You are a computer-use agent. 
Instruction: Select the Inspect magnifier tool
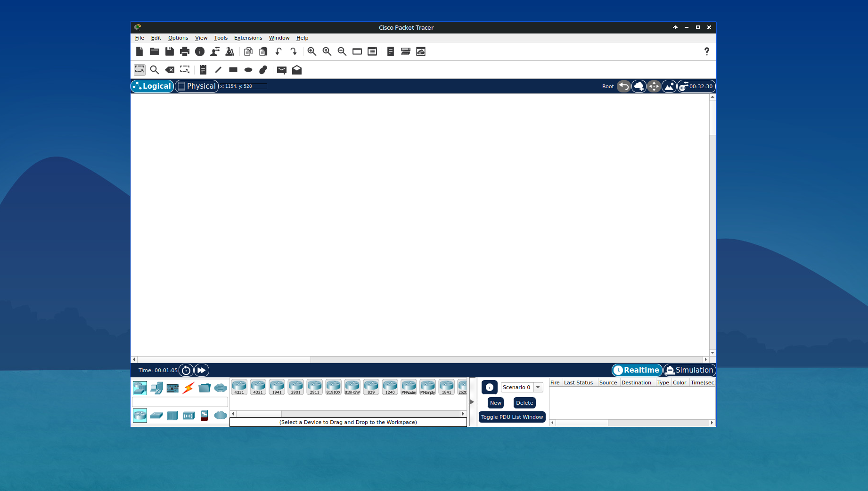click(155, 70)
